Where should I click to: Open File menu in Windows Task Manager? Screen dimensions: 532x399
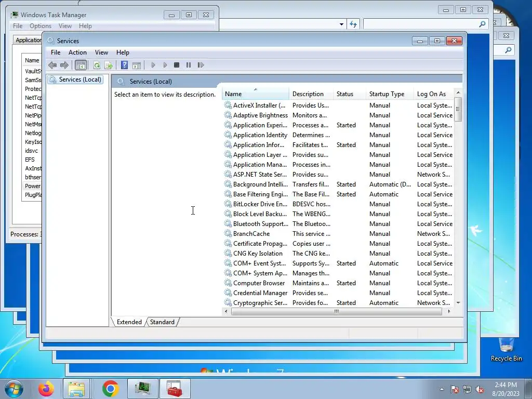coord(18,26)
